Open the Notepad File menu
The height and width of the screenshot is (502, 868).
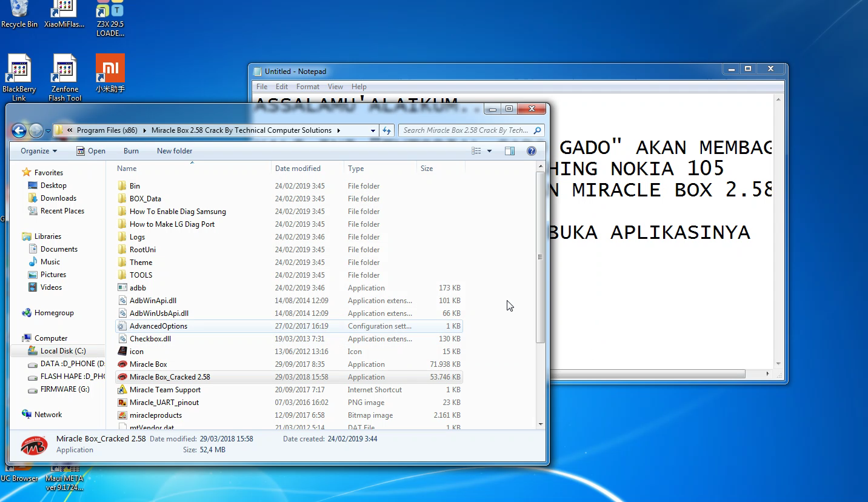click(262, 87)
